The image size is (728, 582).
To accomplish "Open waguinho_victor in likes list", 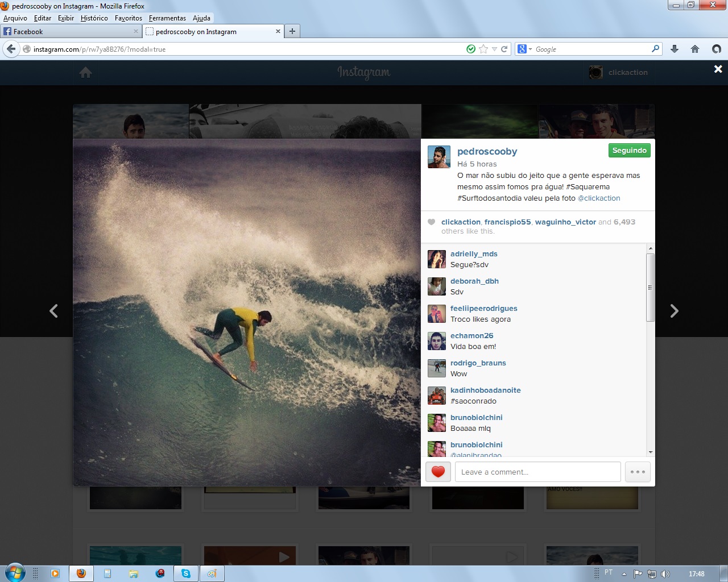I will point(565,222).
